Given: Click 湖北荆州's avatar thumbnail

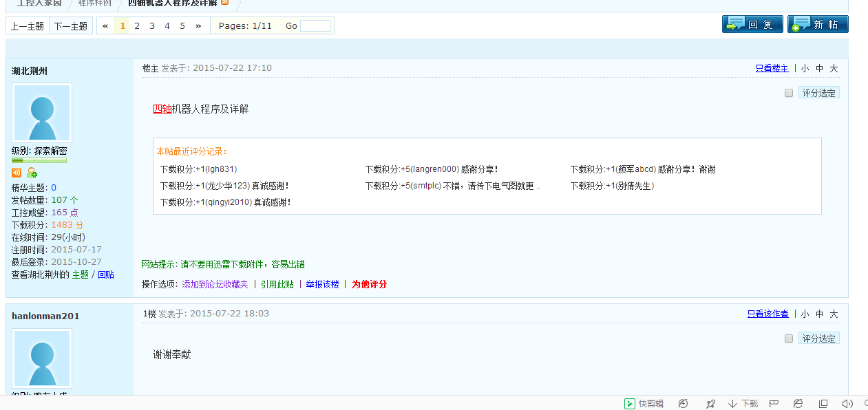Looking at the screenshot, I should pyautogui.click(x=42, y=113).
